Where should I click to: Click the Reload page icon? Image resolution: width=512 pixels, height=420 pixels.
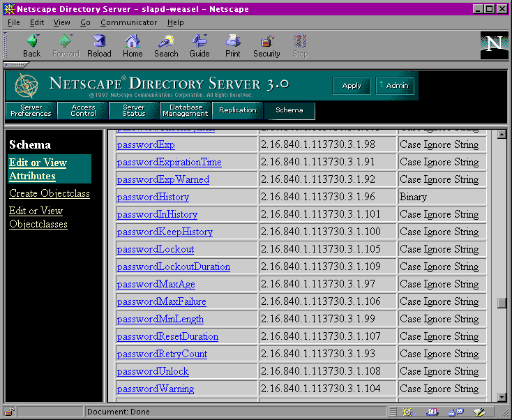(99, 45)
